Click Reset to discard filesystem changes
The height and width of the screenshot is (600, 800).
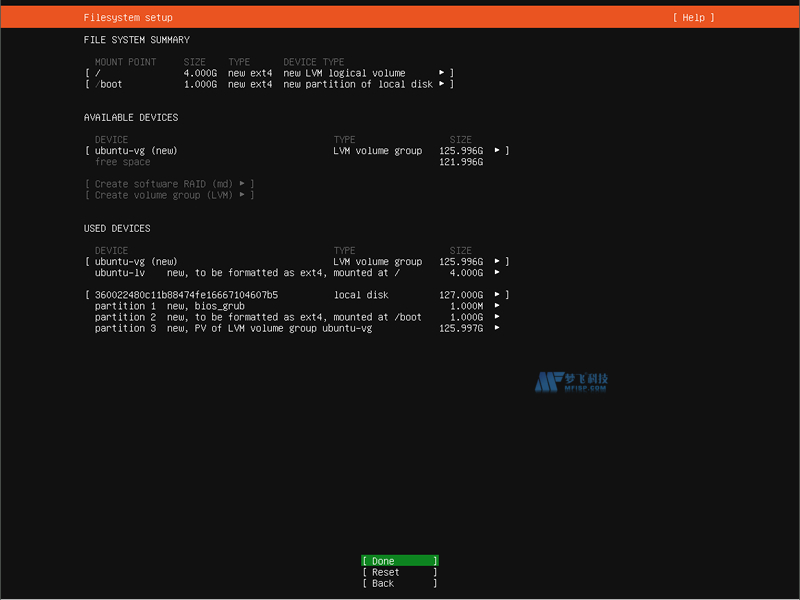[x=399, y=571]
